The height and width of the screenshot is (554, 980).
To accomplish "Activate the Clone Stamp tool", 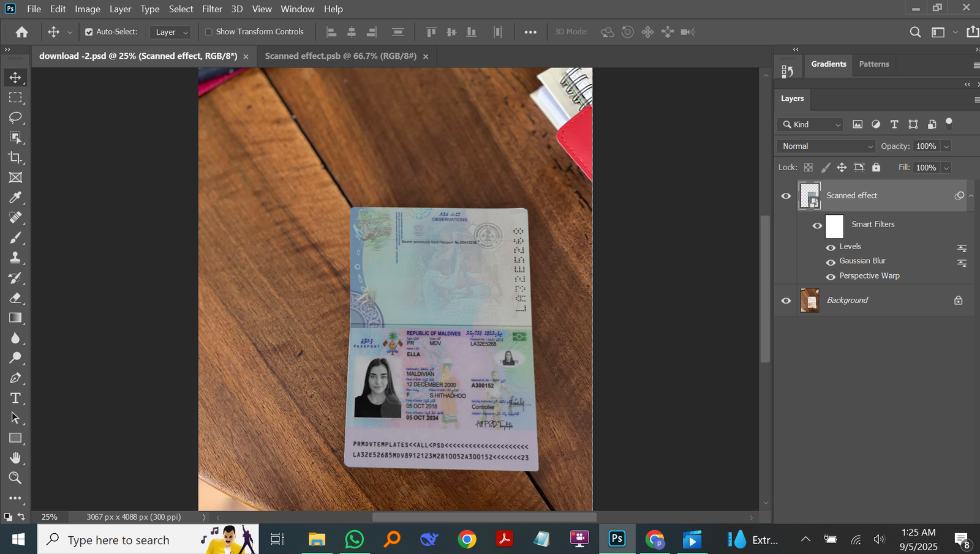I will point(15,258).
